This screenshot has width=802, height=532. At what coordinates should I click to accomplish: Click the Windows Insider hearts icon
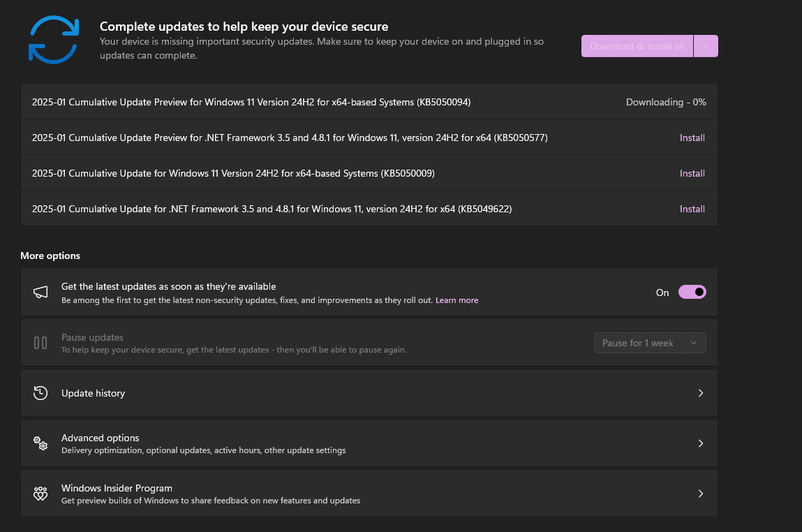tap(40, 494)
